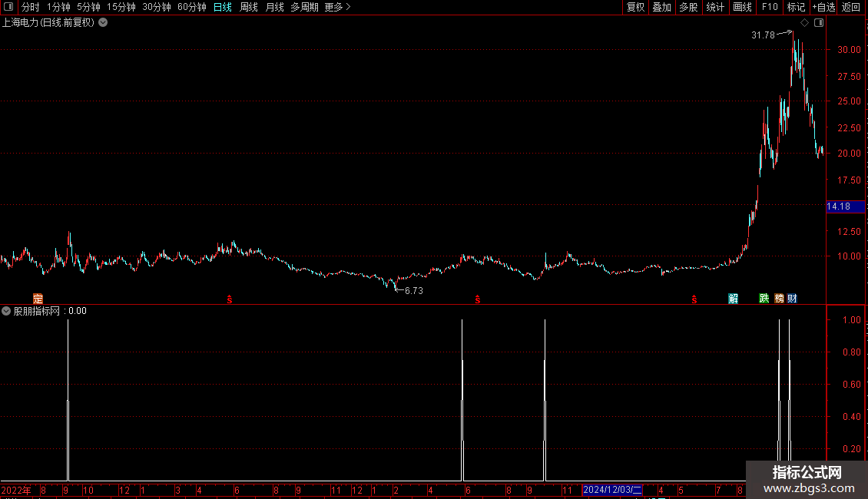Image resolution: width=868 pixels, height=499 pixels.
Task: Click the 叠加 overlay button
Action: coord(661,7)
